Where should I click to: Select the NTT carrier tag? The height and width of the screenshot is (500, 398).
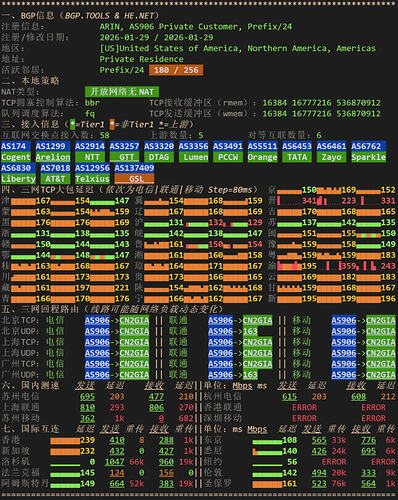92,157
